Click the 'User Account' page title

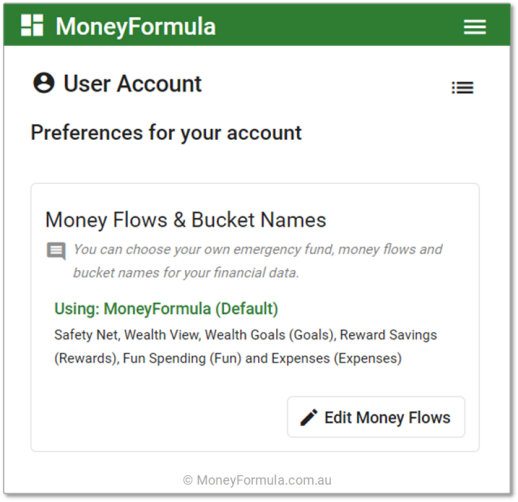[x=132, y=83]
